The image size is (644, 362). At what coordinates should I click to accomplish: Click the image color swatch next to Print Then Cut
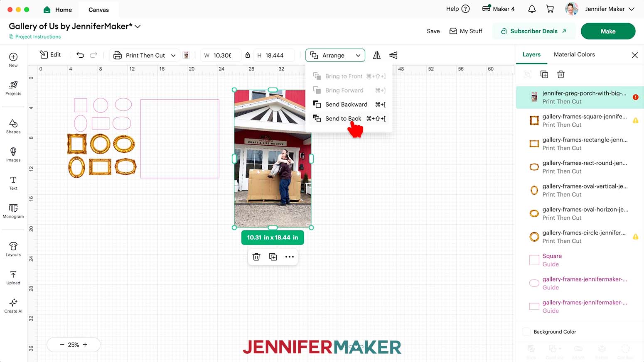click(x=186, y=55)
